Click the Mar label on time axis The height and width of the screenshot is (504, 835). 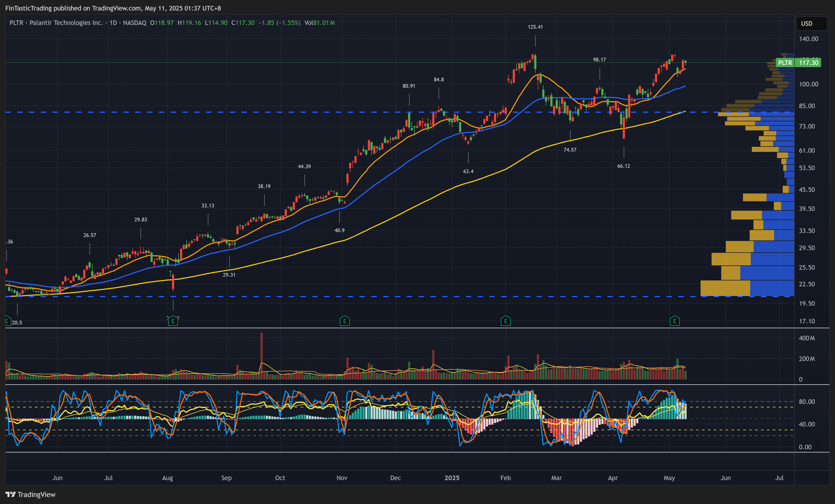[x=556, y=478]
